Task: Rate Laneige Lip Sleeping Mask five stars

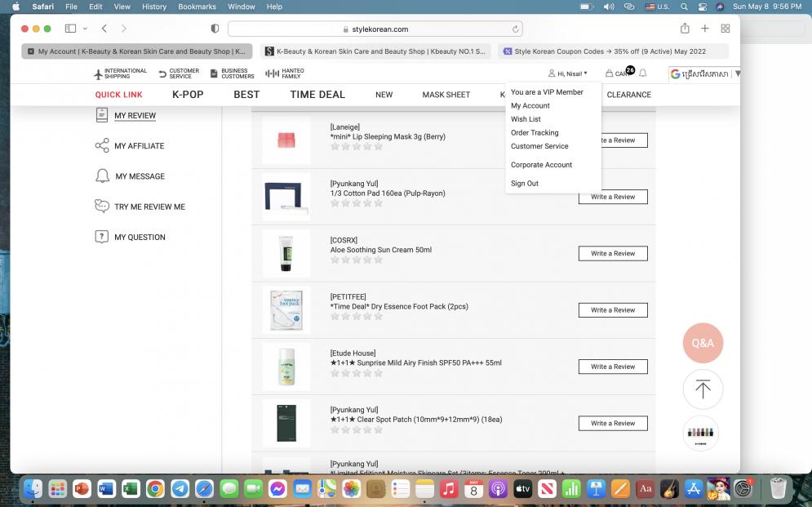Action: point(378,147)
